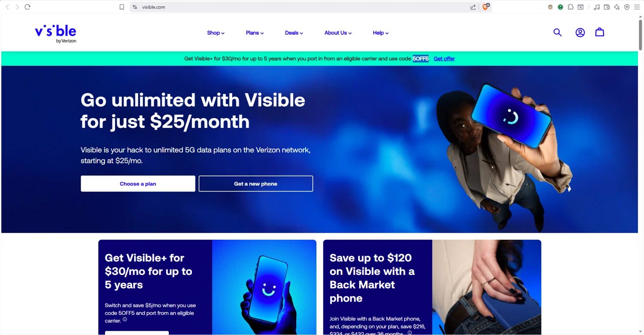
Task: Open Brave Leo AI sparkle icon
Action: pos(617,7)
